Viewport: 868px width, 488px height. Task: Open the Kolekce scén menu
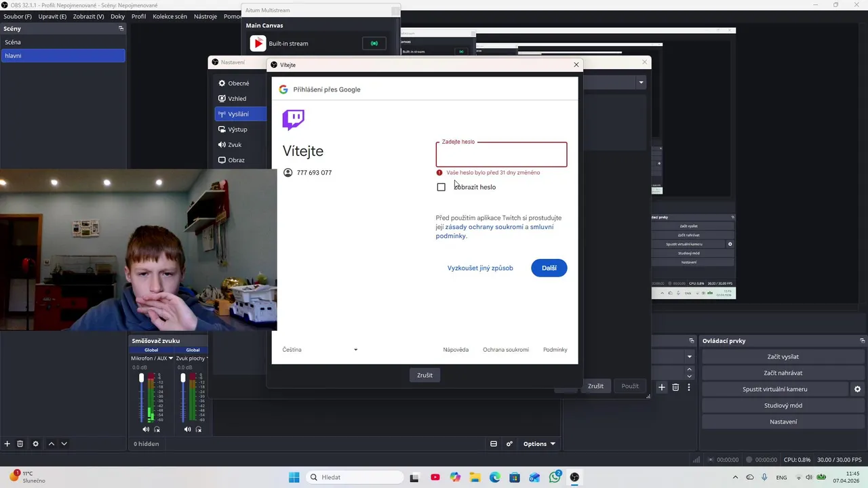pos(170,16)
